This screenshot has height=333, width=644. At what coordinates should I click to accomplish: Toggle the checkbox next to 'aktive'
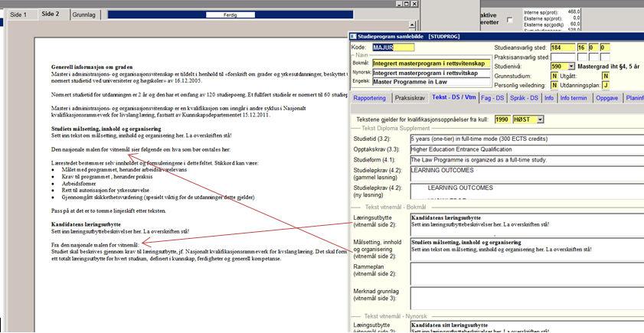tap(510, 20)
